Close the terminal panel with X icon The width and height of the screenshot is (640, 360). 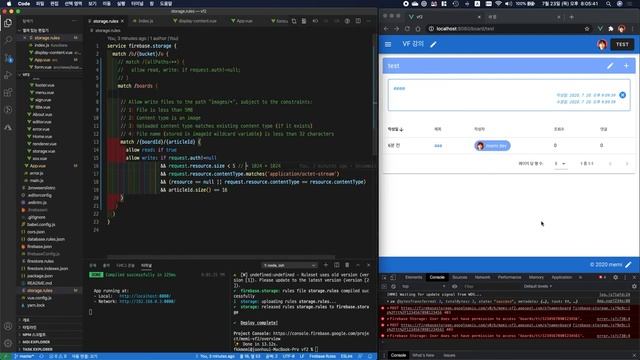369,265
